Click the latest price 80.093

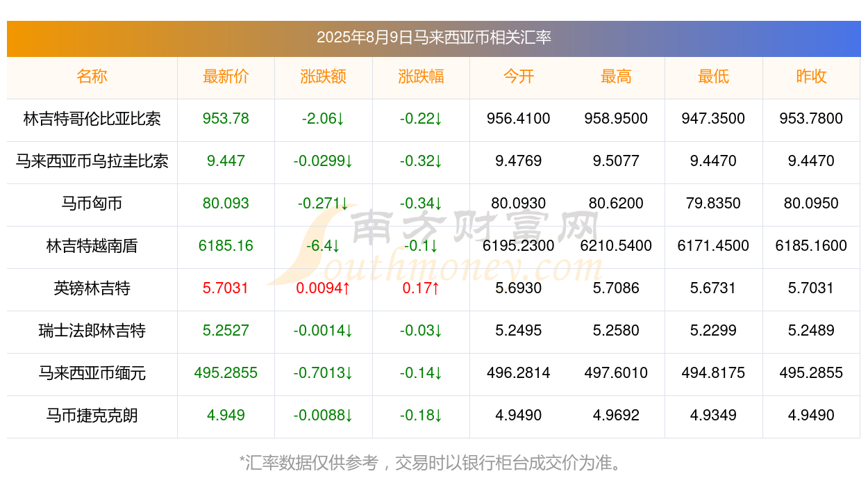tap(226, 204)
